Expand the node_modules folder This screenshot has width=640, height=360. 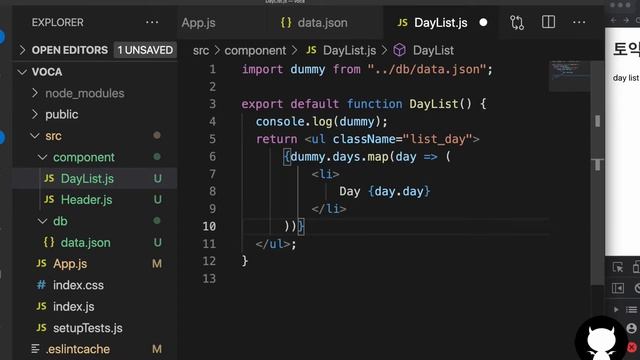[35, 93]
